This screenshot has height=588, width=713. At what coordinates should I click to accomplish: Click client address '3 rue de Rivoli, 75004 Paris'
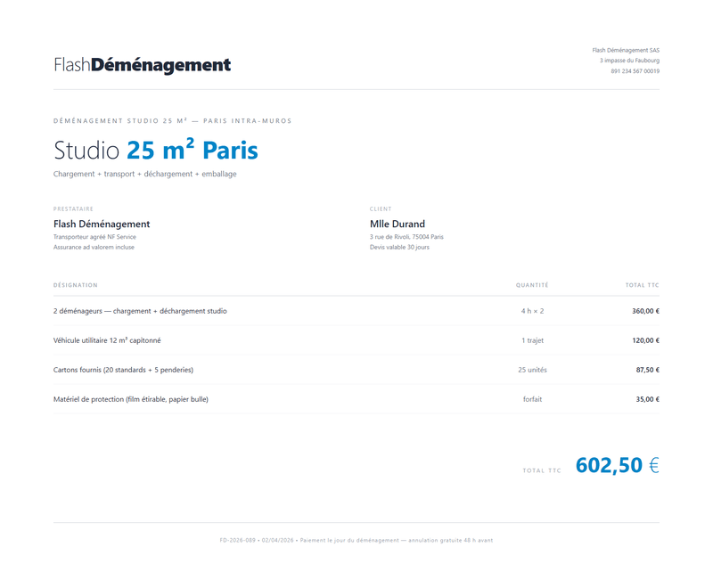click(406, 237)
